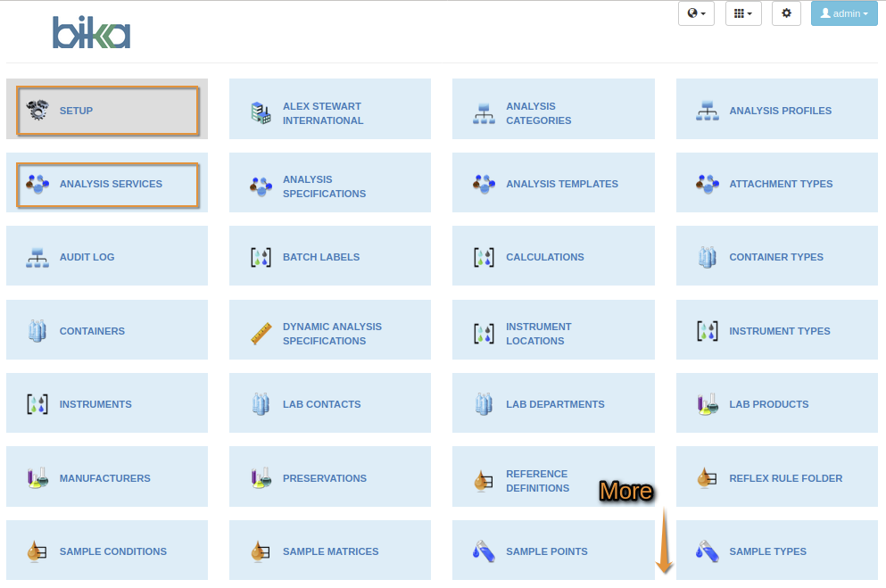
Task: Click the Alex Stewart International building icon
Action: (x=261, y=113)
